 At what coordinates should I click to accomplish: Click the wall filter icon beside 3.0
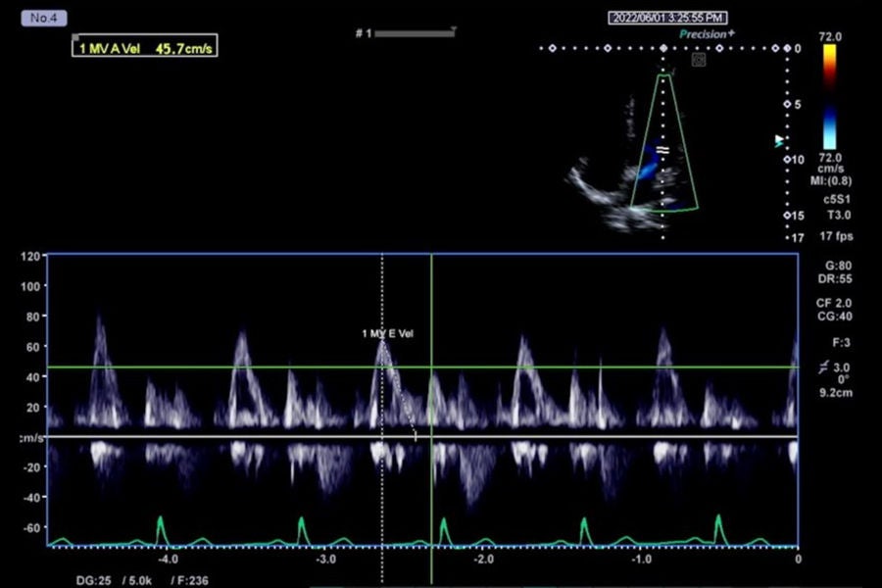tap(823, 368)
